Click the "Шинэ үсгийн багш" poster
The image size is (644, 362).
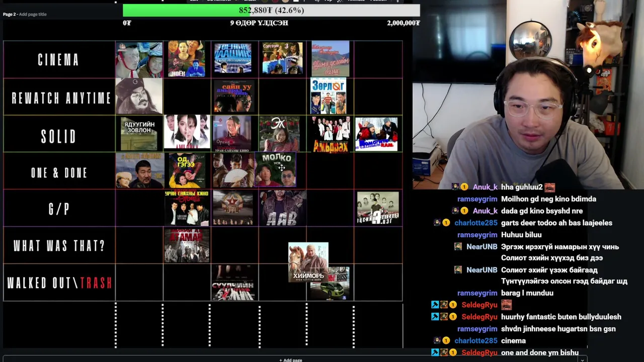point(330,59)
